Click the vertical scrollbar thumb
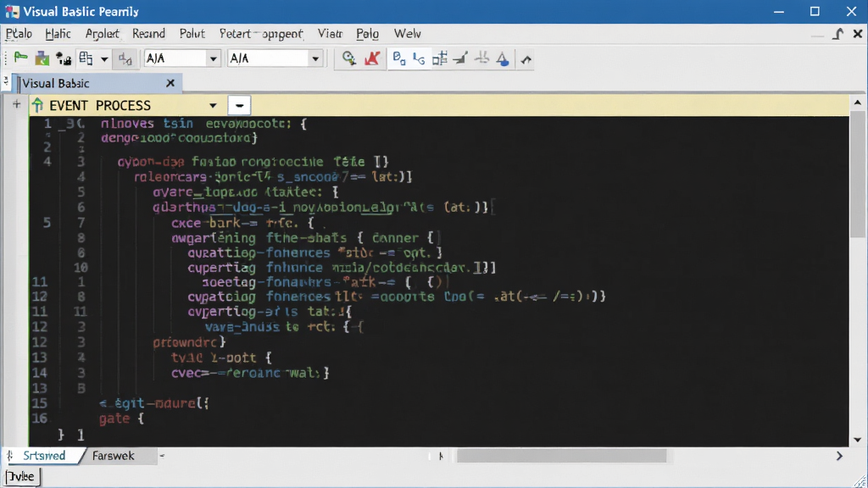Screen dimensions: 868x488 coord(858,174)
